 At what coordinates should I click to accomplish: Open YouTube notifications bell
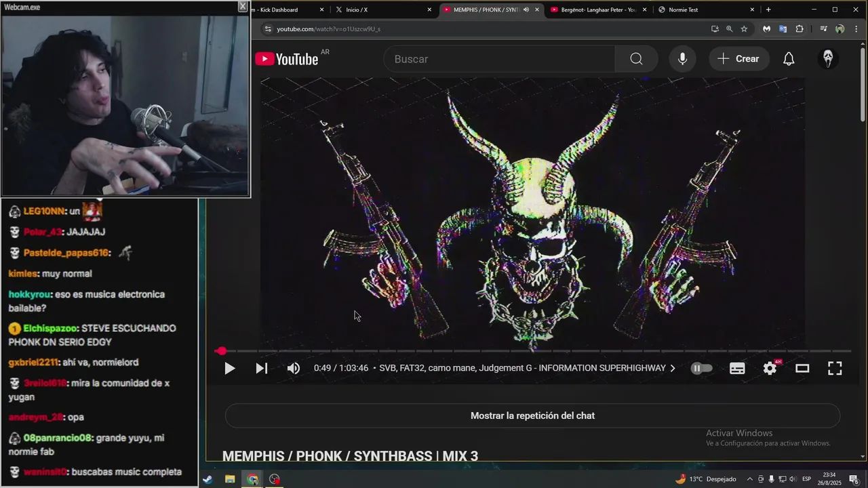coord(789,59)
